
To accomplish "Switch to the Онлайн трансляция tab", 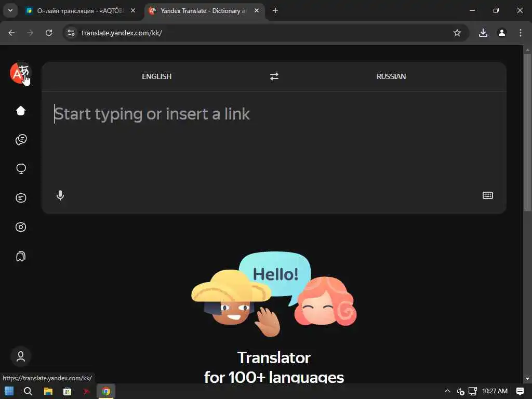I will click(x=81, y=11).
